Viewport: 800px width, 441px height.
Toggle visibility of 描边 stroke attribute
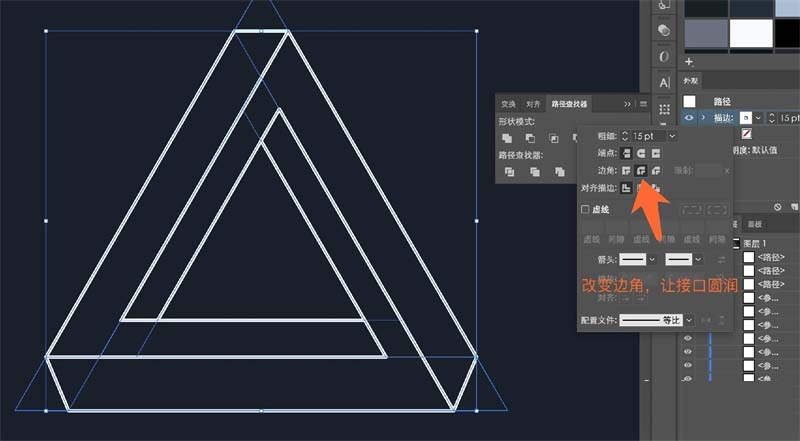click(689, 118)
